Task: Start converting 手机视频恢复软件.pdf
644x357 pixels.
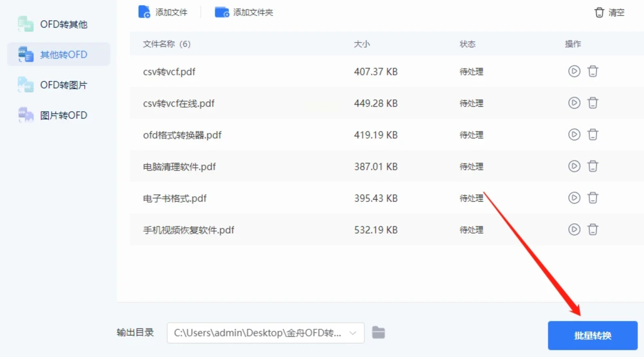Action: click(x=574, y=229)
